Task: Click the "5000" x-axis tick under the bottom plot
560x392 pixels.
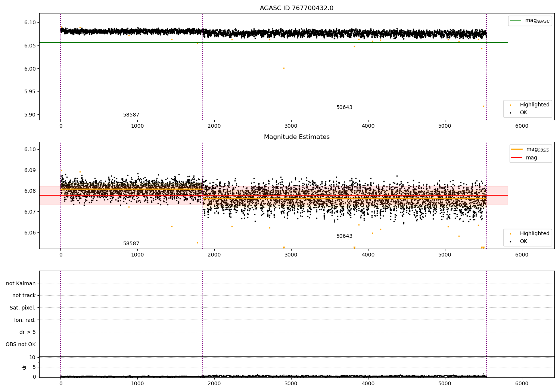Action: point(445,383)
